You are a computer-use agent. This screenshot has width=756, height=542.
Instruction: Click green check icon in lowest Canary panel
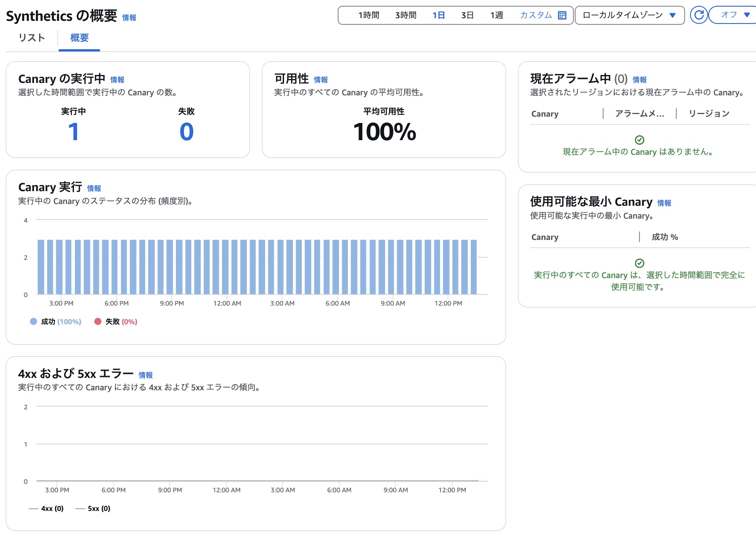coord(639,263)
